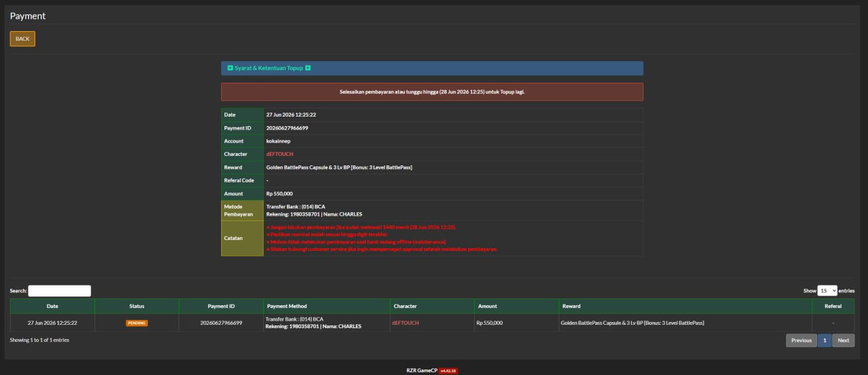
Task: Click the customer service note line
Action: tap(382, 249)
